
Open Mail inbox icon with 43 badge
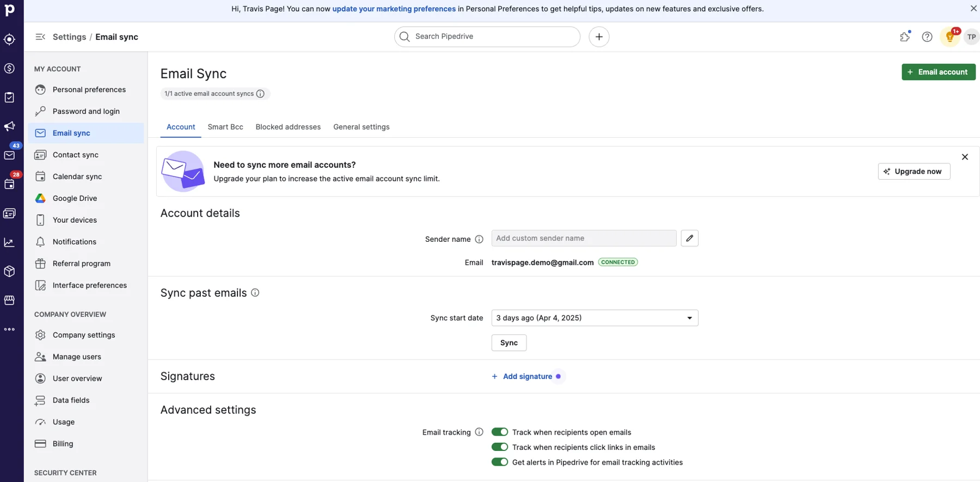(x=9, y=155)
